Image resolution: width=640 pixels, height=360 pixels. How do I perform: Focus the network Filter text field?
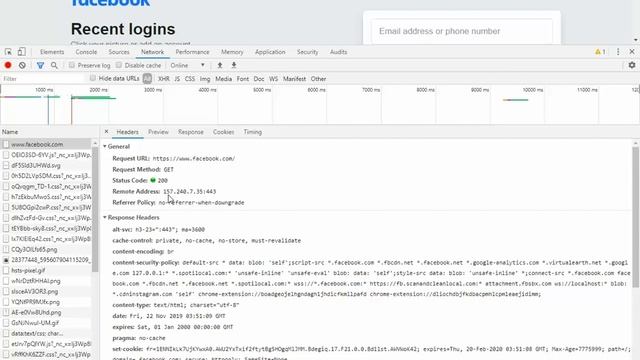tap(43, 79)
